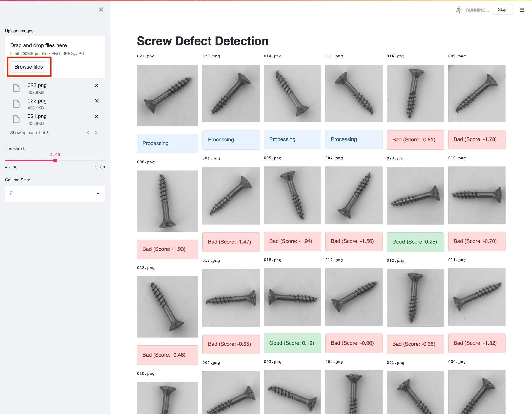Close the sidebar with the X icon
The image size is (532, 414).
101,9
